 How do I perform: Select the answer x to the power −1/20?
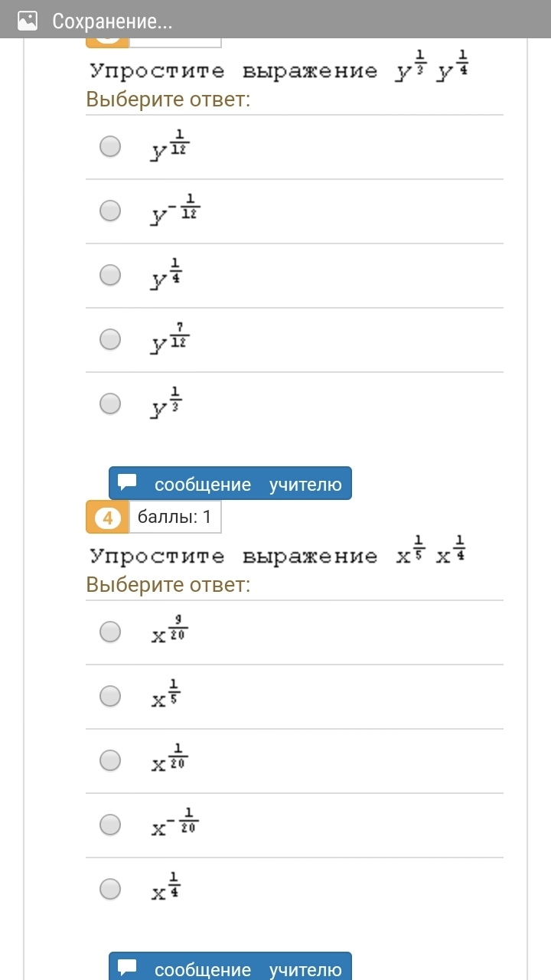click(x=111, y=825)
